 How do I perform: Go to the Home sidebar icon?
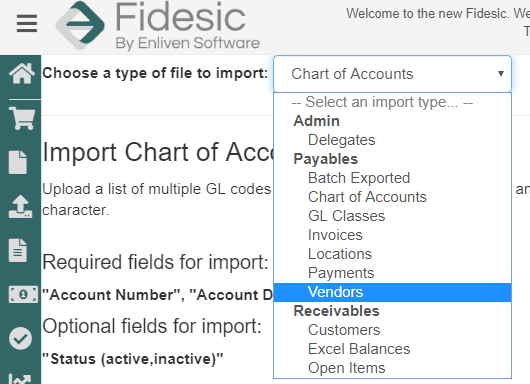point(22,73)
